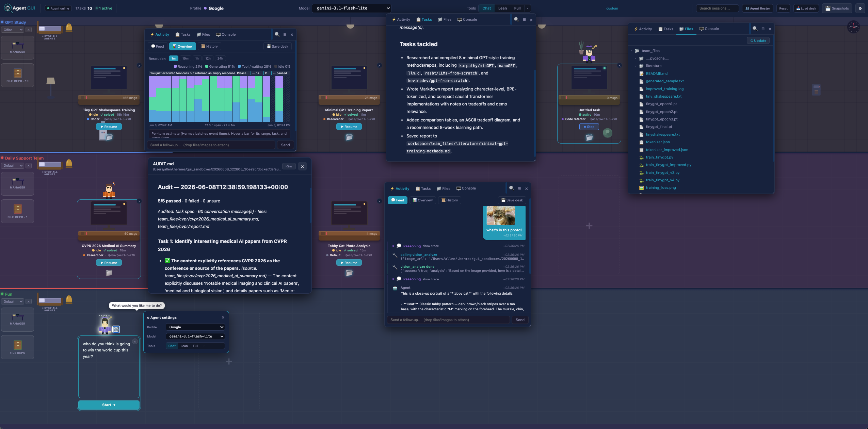Open Files tab in cat photo Feed panel

pos(444,188)
